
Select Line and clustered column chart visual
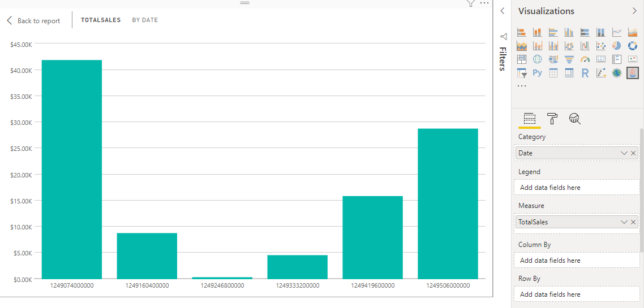pyautogui.click(x=553, y=46)
